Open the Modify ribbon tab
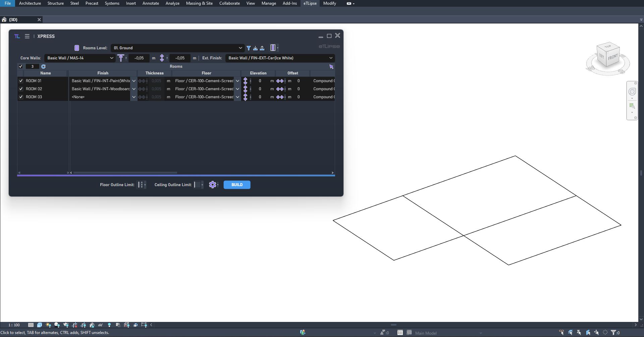This screenshot has width=644, height=337. click(x=329, y=3)
